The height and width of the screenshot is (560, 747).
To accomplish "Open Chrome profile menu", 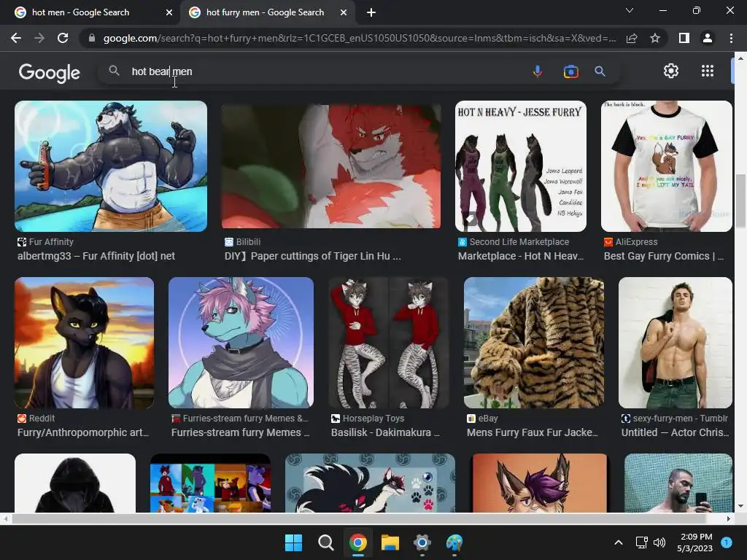I will [x=708, y=38].
